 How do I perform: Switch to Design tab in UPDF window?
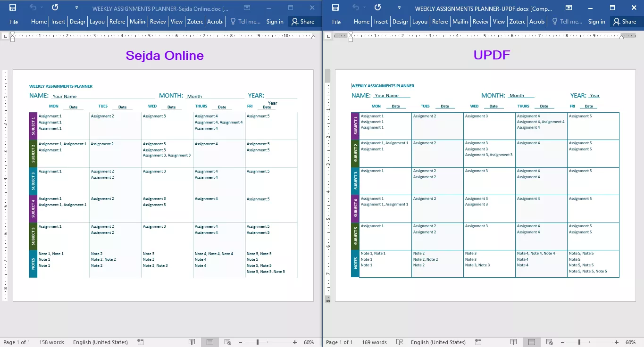pyautogui.click(x=400, y=22)
